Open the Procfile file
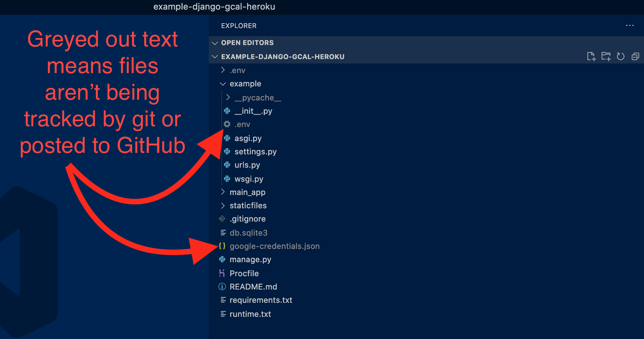Image resolution: width=644 pixels, height=339 pixels. point(244,273)
